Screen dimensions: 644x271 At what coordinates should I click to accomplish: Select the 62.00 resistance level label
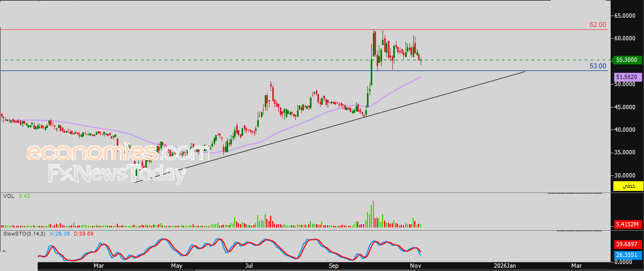point(597,25)
